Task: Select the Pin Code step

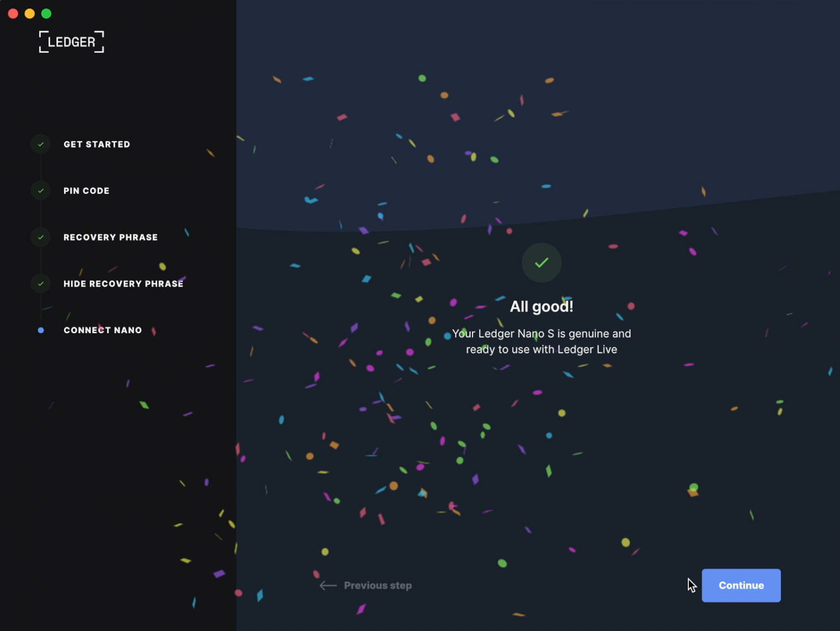Action: [86, 190]
